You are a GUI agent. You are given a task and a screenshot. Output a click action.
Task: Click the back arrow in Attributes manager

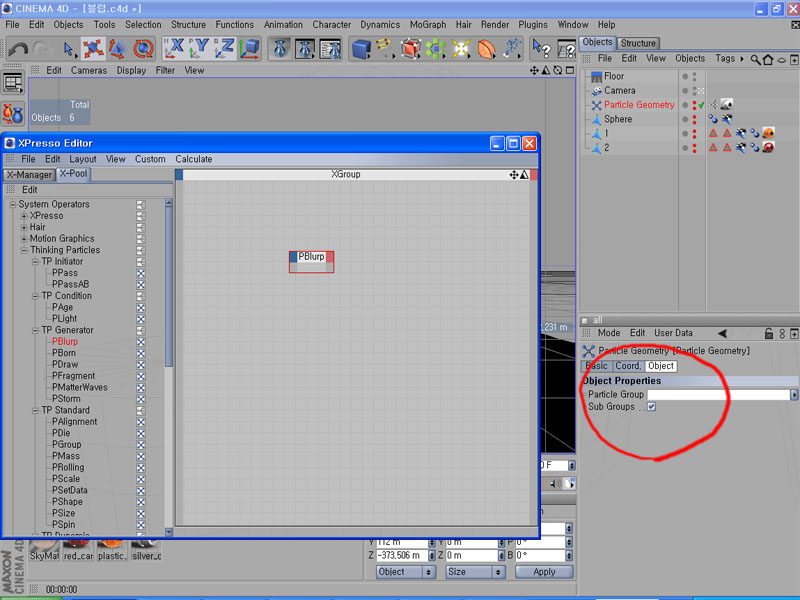click(722, 333)
